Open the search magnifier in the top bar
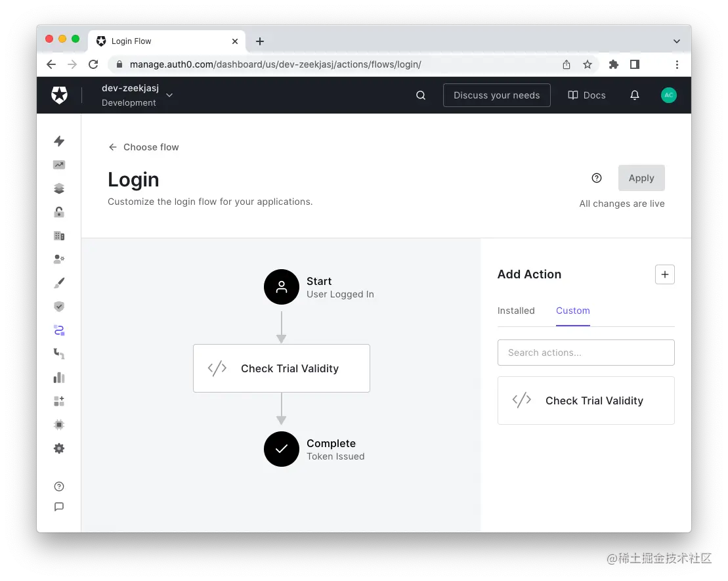The image size is (728, 581). click(420, 95)
